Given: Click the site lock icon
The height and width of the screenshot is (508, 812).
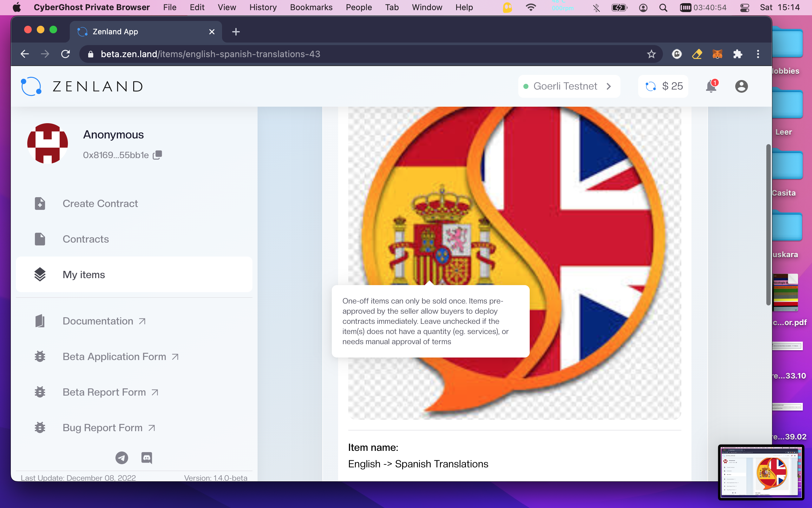Looking at the screenshot, I should (x=90, y=54).
